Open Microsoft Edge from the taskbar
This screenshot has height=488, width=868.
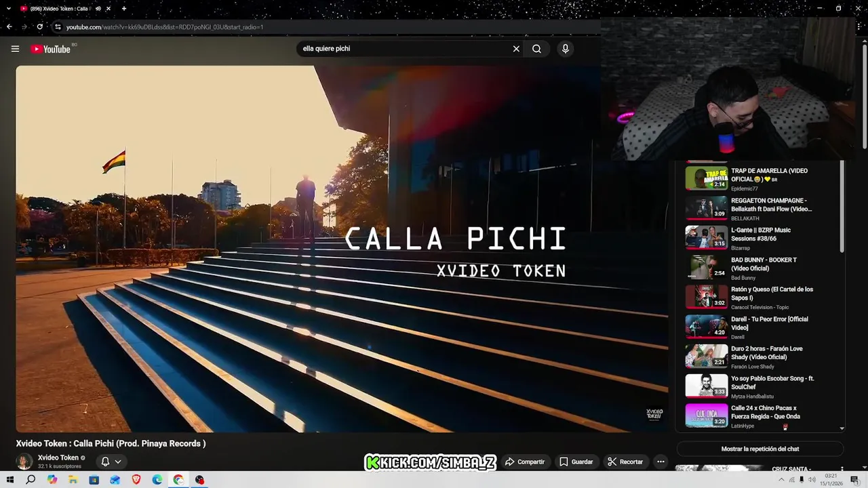click(x=157, y=480)
